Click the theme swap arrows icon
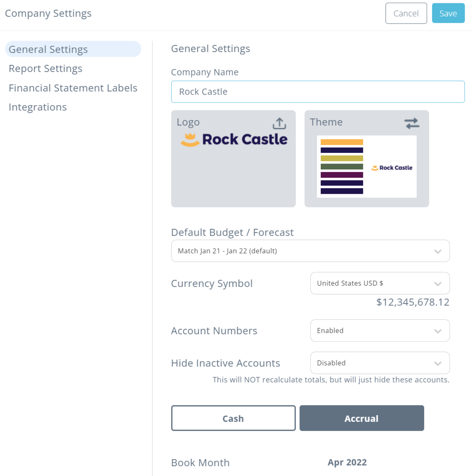Viewport: 472px width, 476px height. click(x=412, y=123)
